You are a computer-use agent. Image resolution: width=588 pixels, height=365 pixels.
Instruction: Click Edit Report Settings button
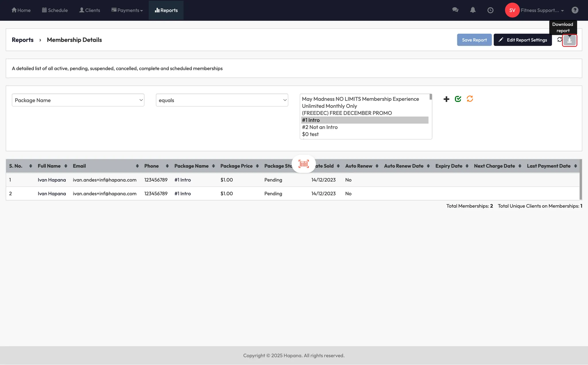click(523, 40)
